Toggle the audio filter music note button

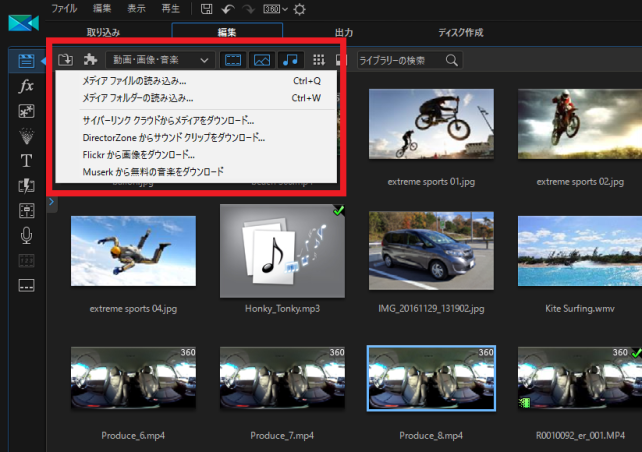click(x=289, y=60)
